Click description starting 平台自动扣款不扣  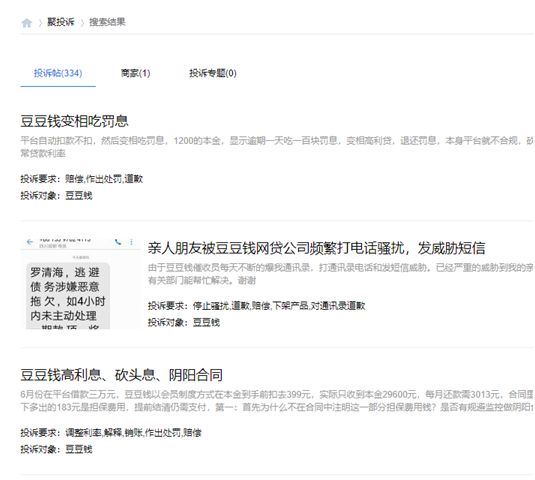point(277,147)
